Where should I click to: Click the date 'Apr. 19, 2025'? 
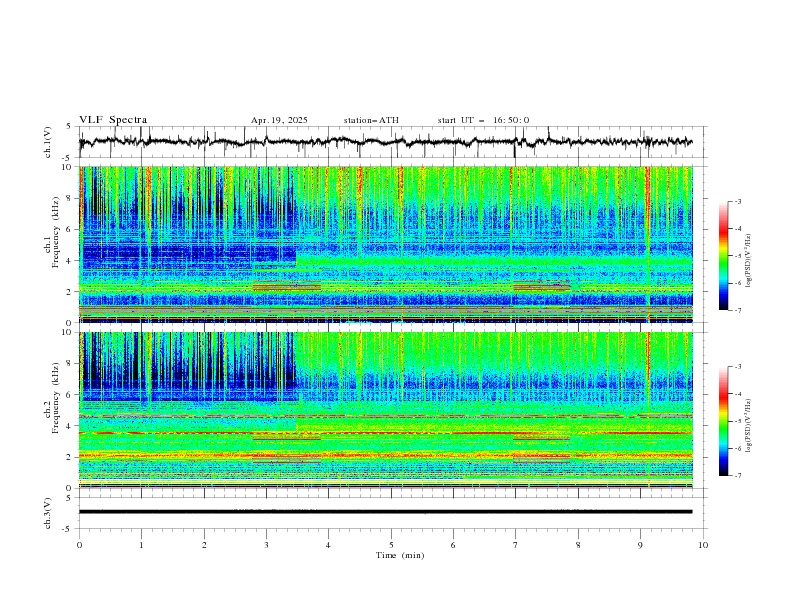click(279, 120)
